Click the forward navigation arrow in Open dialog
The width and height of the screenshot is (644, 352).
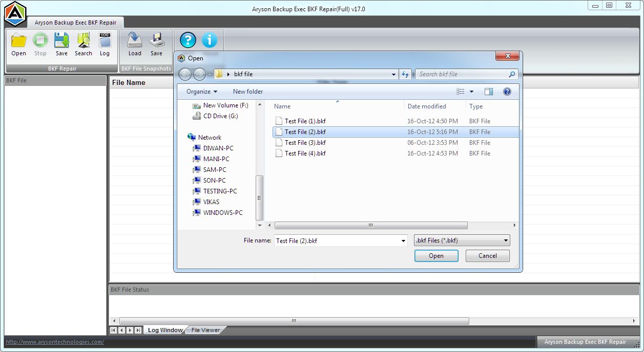[199, 74]
